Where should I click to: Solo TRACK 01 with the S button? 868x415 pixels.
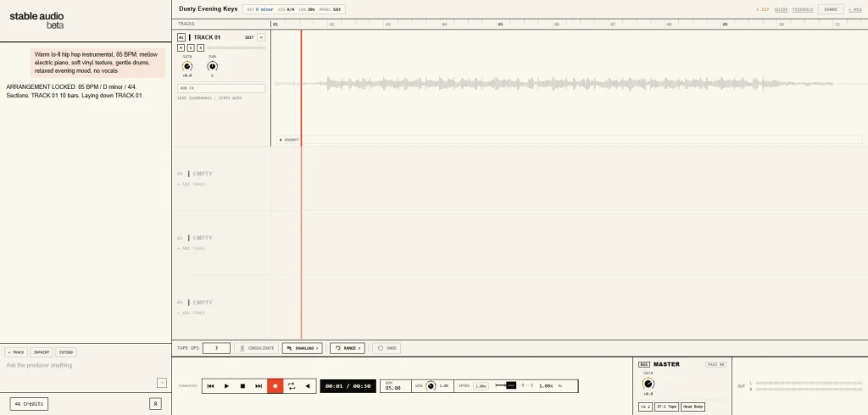point(191,48)
